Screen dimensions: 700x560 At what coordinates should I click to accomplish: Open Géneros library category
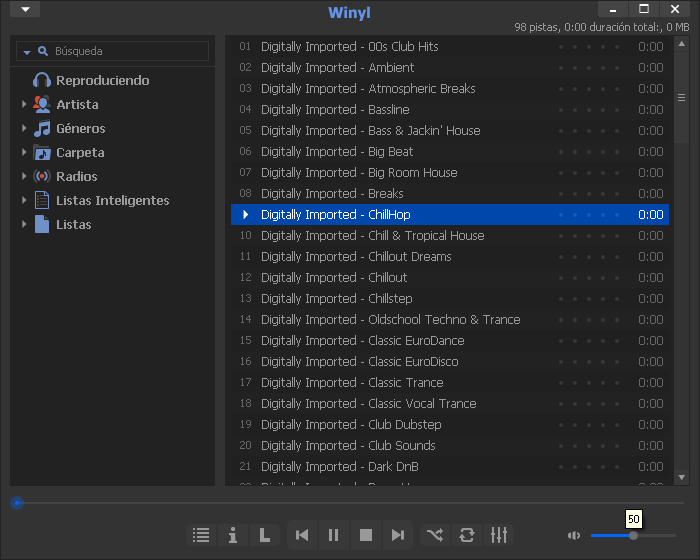pyautogui.click(x=81, y=129)
